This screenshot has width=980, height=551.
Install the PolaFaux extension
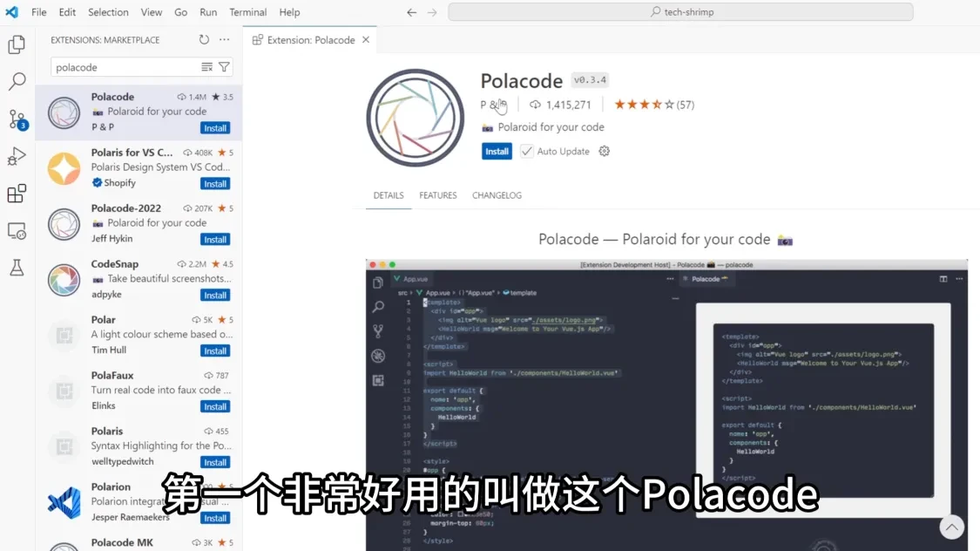[x=215, y=406]
